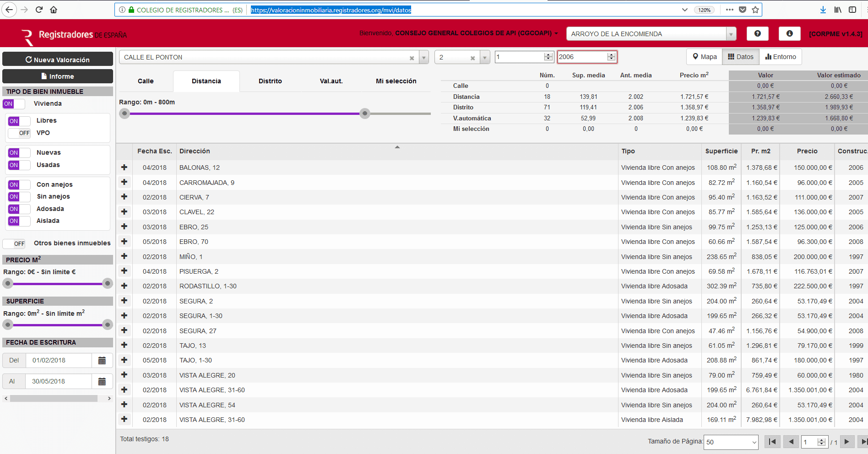868x454 pixels.
Task: Open calendar picker for Al date
Action: (x=102, y=382)
